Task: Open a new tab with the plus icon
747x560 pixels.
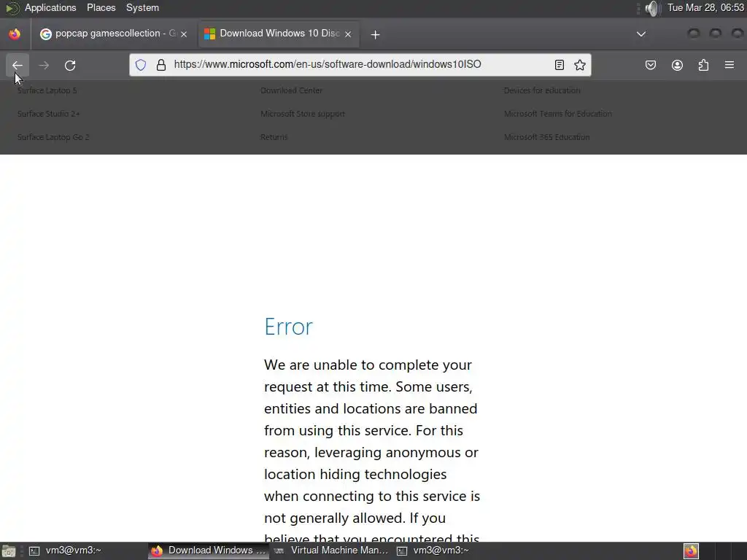Action: tap(375, 34)
